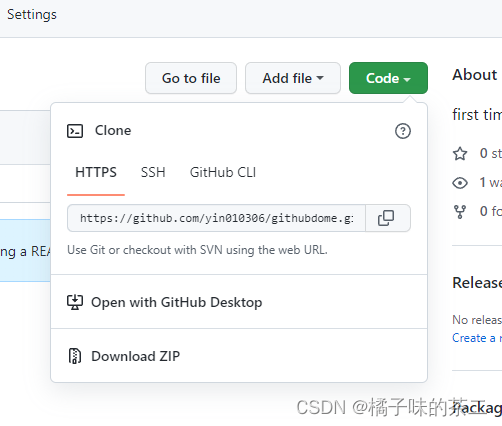Toggle the green Code dropdown

point(388,78)
